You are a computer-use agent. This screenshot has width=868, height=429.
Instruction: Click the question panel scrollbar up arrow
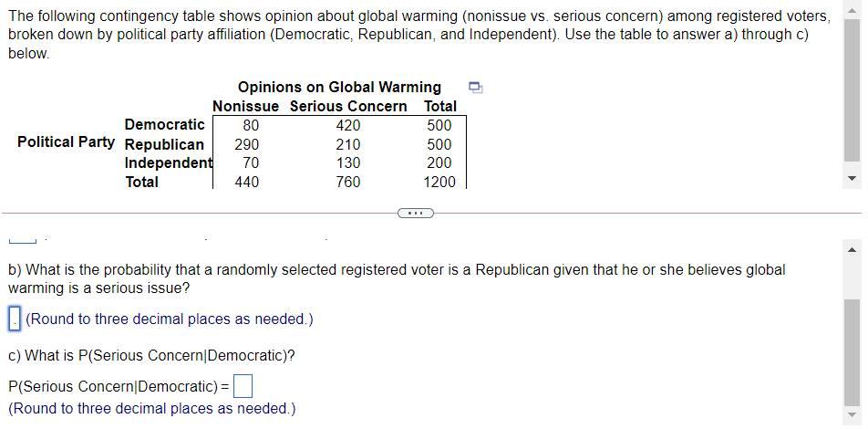click(852, 12)
